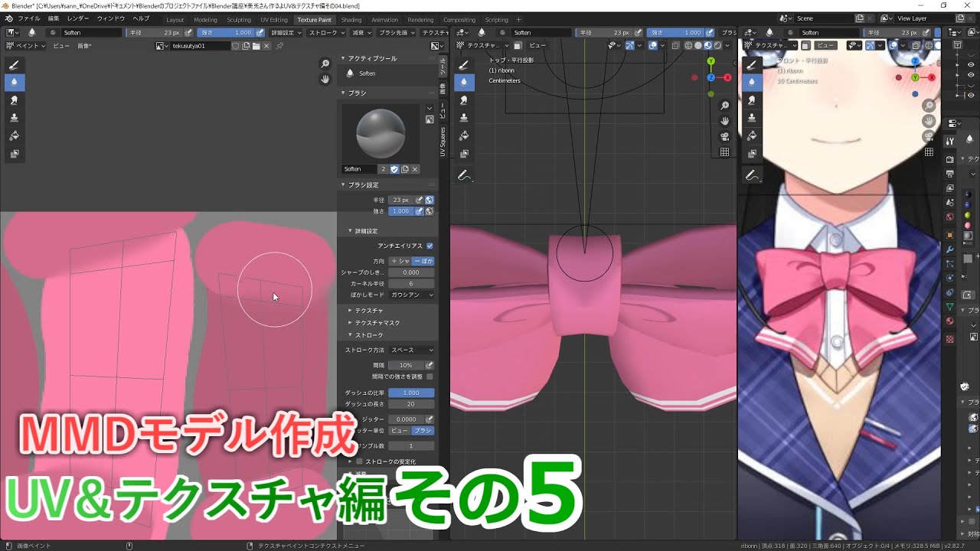Select Clone tool in top-view 3D viewport

point(463,118)
